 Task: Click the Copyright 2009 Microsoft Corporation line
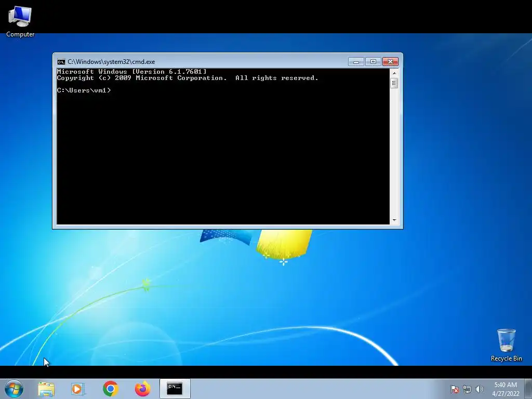[188, 78]
